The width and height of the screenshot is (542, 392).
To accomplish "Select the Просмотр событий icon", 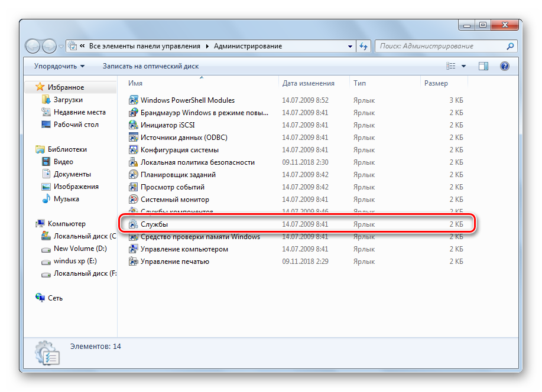I will pyautogui.click(x=134, y=187).
